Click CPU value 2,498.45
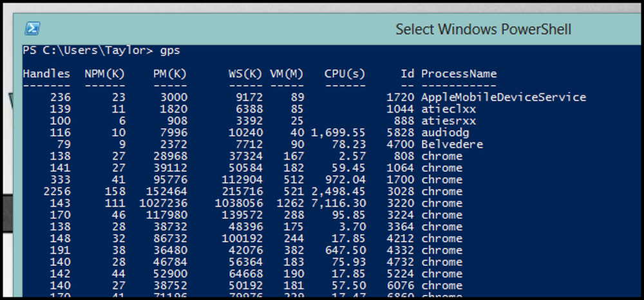The height and width of the screenshot is (300, 644). click(338, 192)
